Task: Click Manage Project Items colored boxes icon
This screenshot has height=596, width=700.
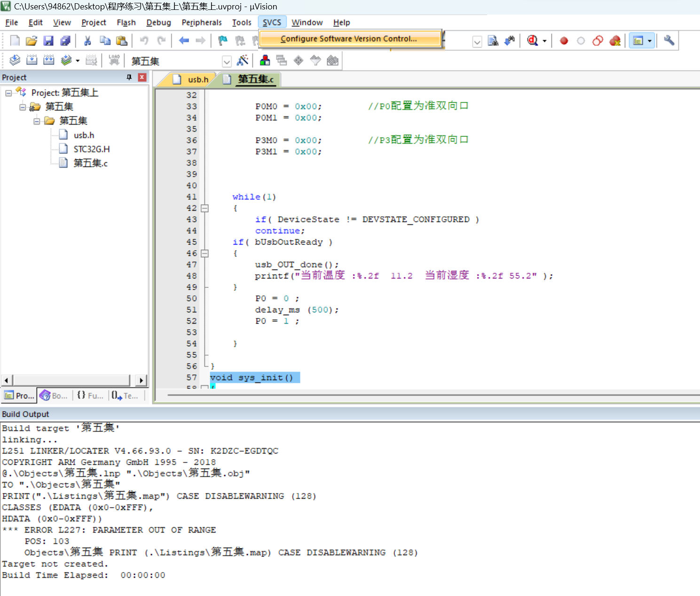Action: [265, 60]
